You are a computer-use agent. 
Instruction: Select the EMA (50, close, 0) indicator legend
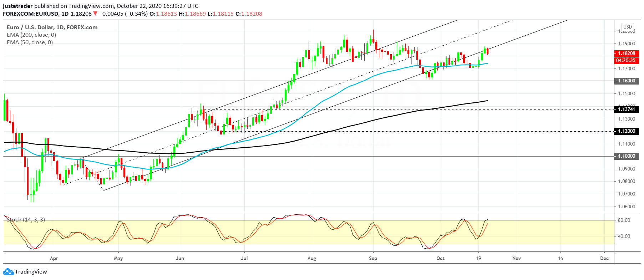[x=30, y=42]
